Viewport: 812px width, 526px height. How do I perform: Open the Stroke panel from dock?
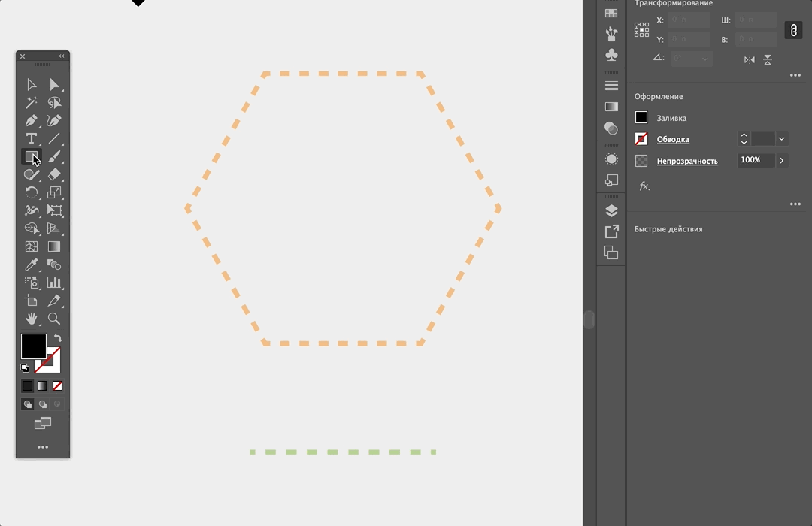click(x=611, y=86)
